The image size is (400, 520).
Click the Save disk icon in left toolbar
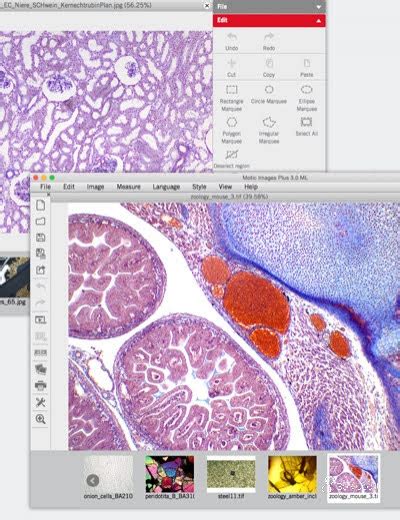point(40,237)
